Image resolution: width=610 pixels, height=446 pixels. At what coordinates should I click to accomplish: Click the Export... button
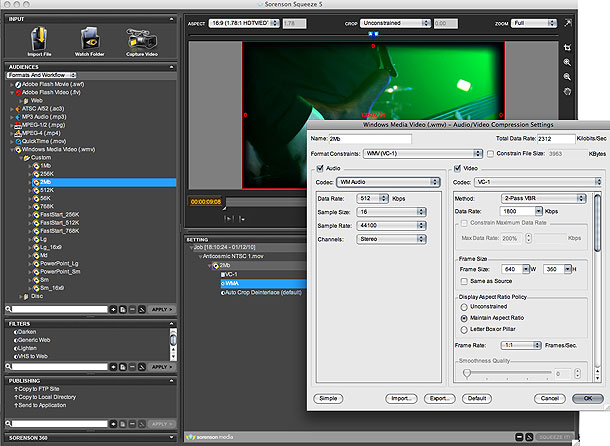tap(441, 398)
